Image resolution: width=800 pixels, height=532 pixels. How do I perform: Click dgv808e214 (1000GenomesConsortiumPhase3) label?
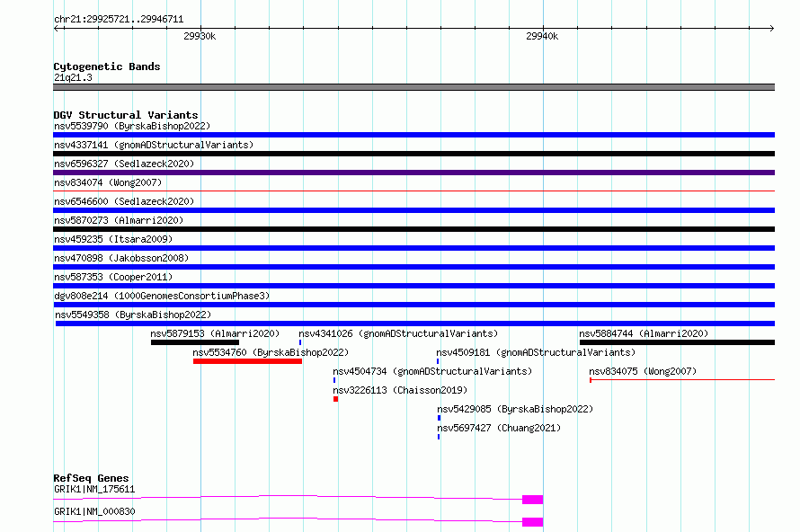[x=162, y=296]
